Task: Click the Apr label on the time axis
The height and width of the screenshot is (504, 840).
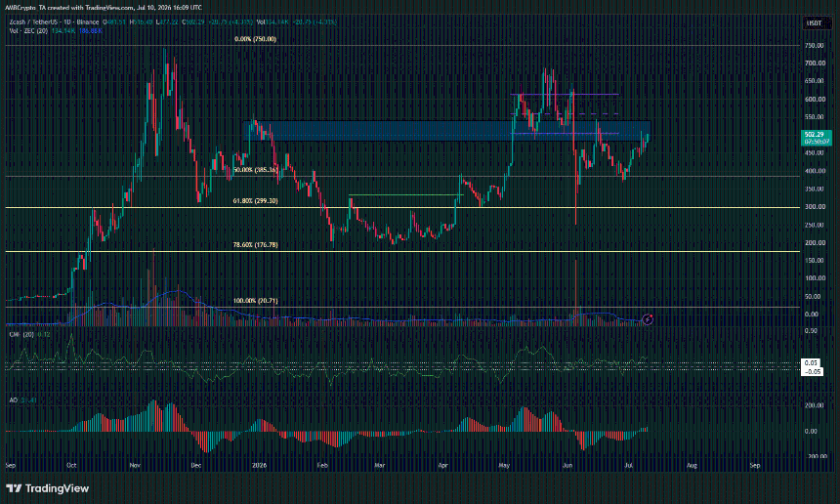Action: click(442, 465)
